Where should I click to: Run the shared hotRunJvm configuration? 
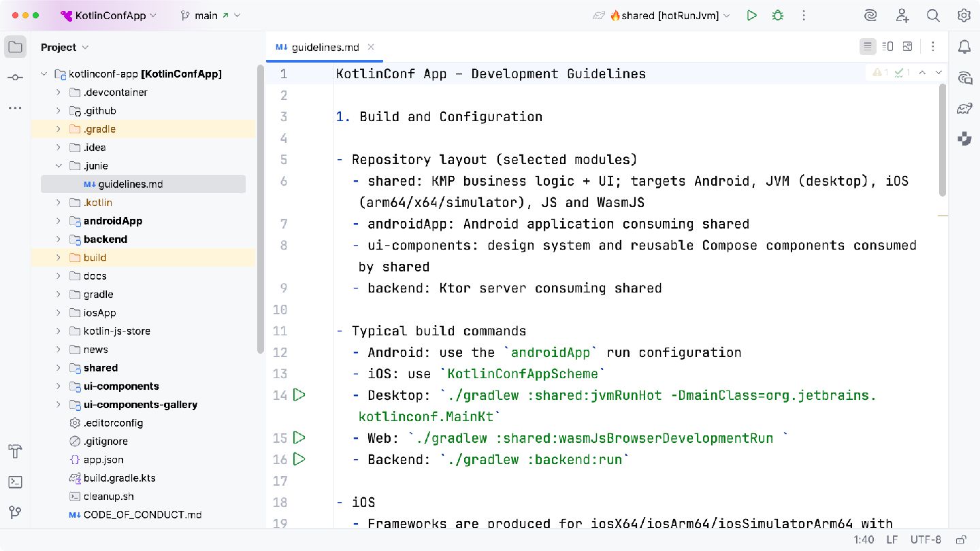[x=751, y=15]
